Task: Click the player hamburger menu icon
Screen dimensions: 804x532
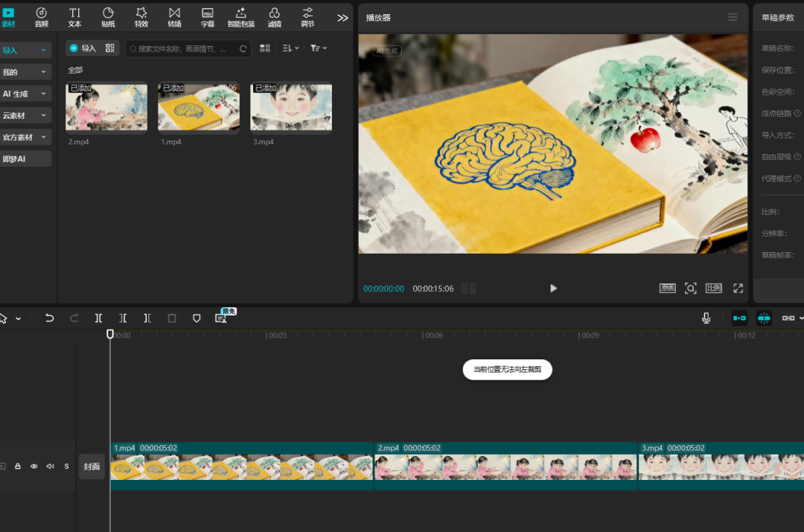Action: 733,17
